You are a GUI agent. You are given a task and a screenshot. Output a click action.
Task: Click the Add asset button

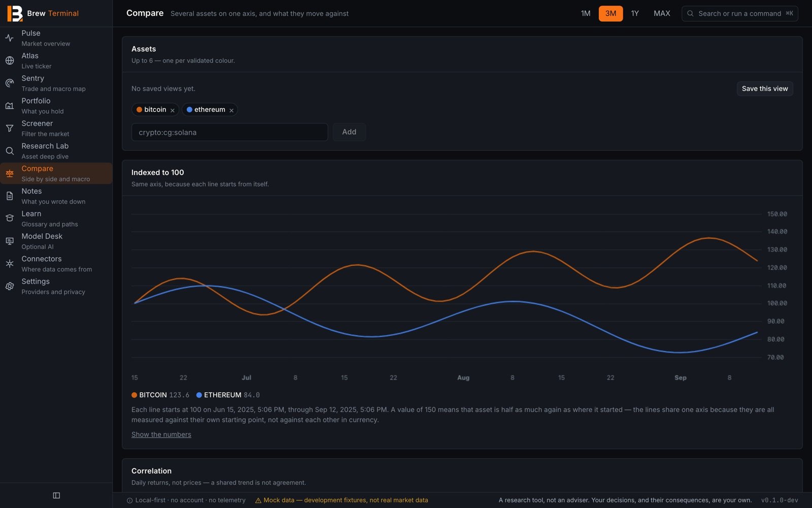coord(349,132)
